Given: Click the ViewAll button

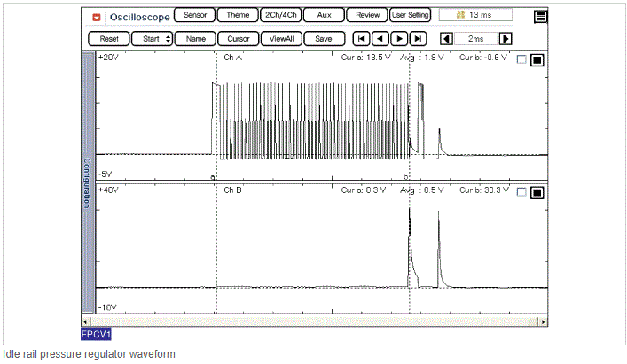Looking at the screenshot, I should (281, 39).
